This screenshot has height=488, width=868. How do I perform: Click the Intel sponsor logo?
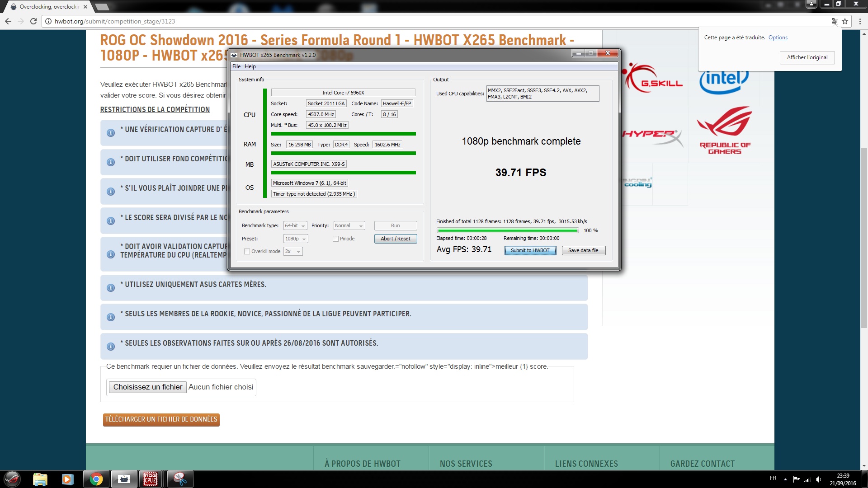click(x=724, y=82)
